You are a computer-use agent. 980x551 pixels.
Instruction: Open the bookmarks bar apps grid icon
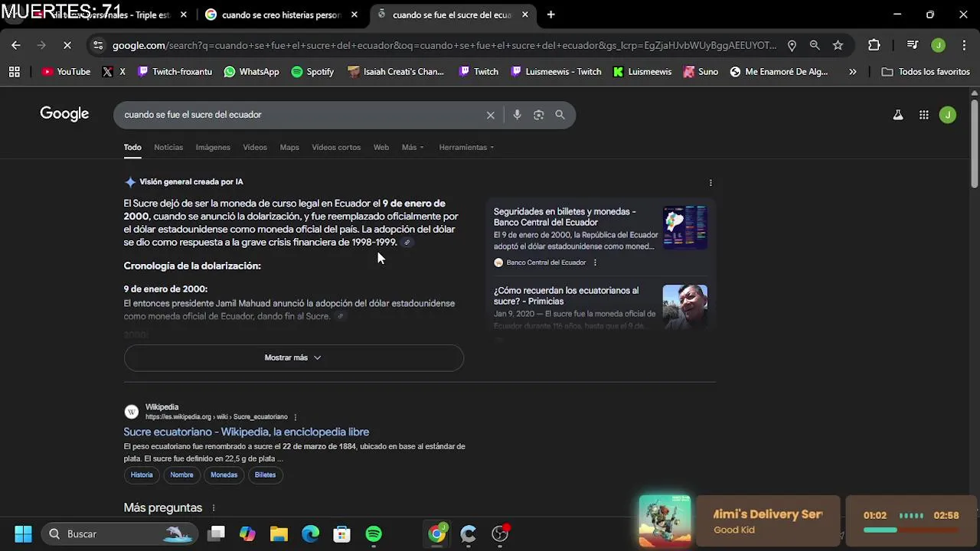14,71
